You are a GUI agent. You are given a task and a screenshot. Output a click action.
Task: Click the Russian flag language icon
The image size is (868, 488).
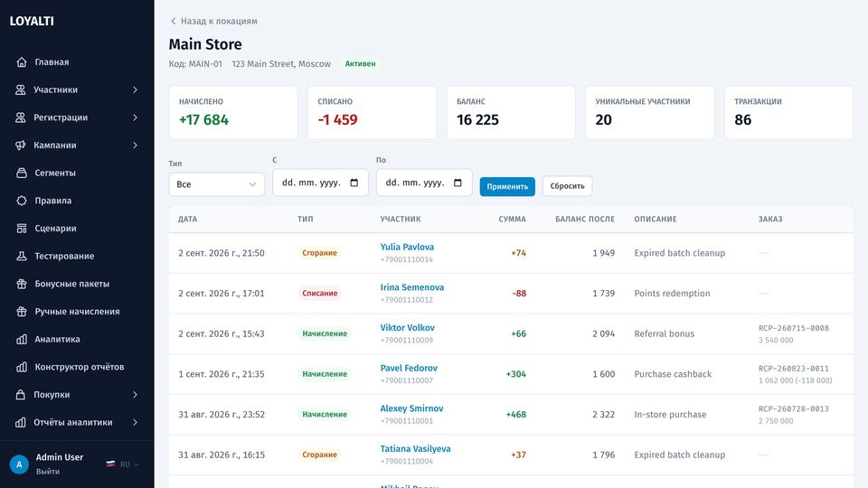[110, 465]
